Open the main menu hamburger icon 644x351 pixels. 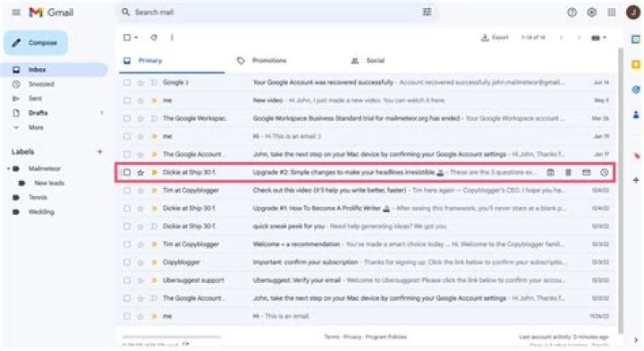coord(16,13)
